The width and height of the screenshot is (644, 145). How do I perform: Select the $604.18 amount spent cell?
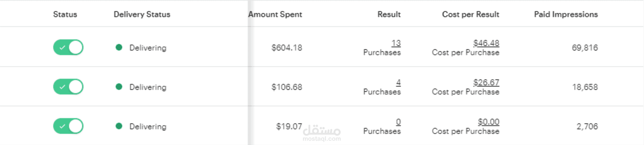coord(287,48)
